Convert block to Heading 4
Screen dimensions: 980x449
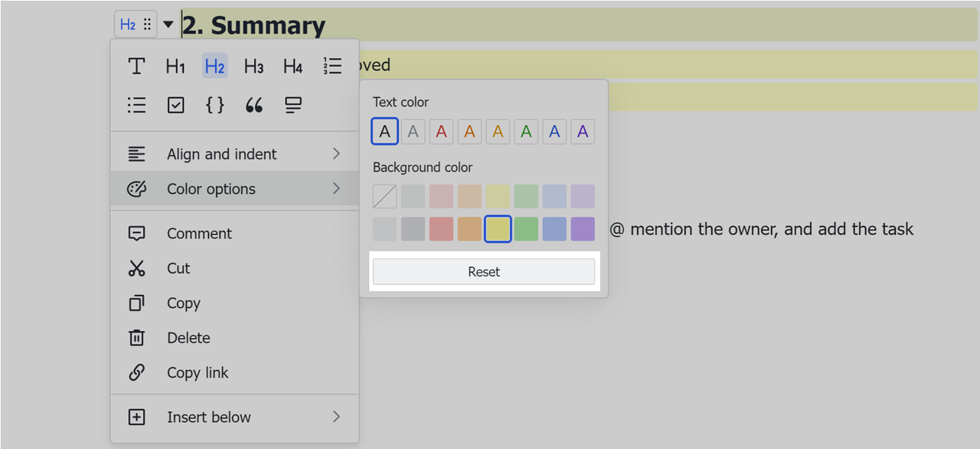292,67
